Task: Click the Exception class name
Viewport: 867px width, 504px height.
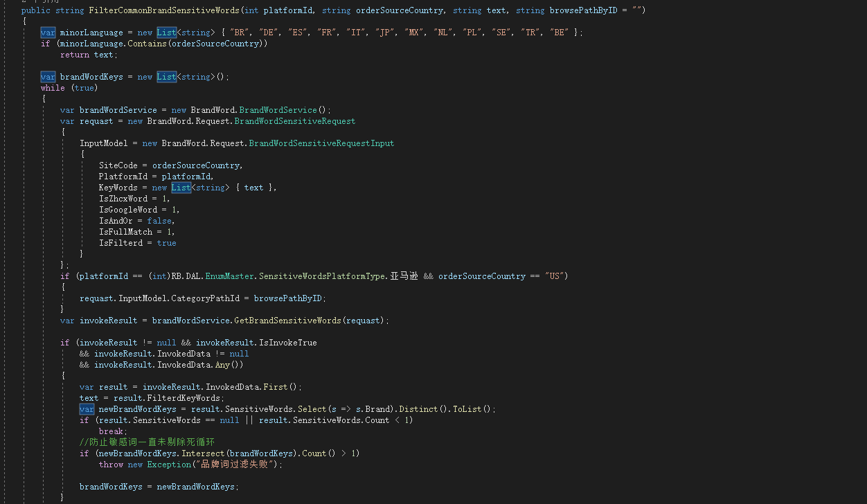Action: [x=169, y=465]
